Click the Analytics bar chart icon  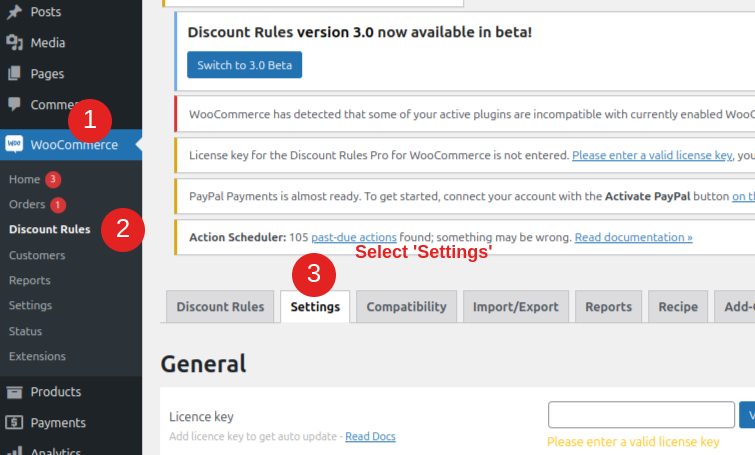click(x=14, y=451)
